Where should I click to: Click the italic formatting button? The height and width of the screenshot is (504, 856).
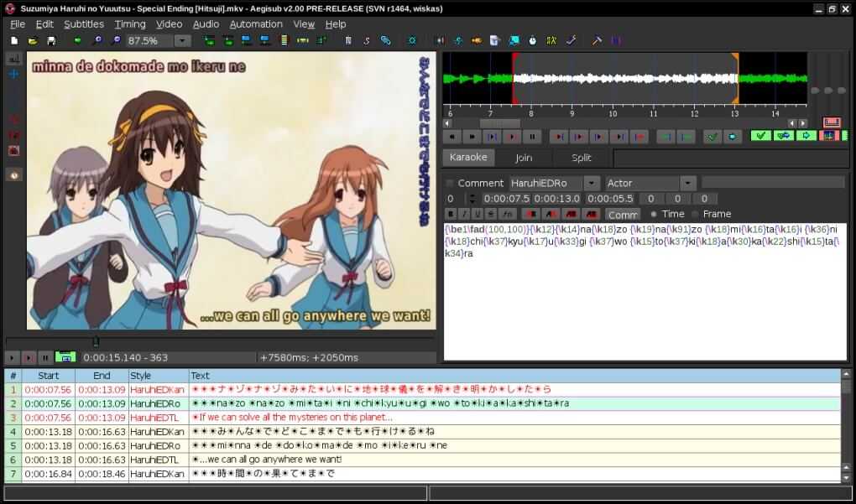point(464,214)
